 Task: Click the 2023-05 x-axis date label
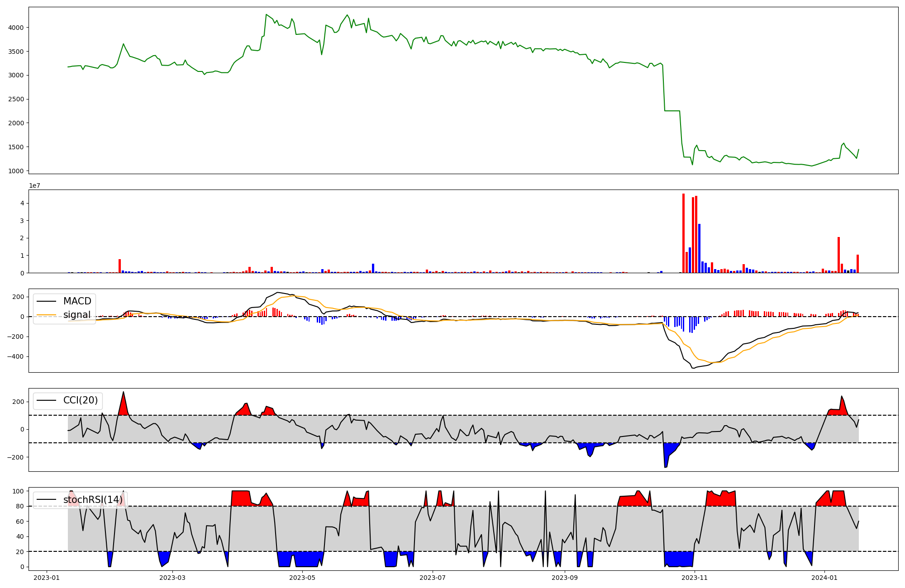302,578
